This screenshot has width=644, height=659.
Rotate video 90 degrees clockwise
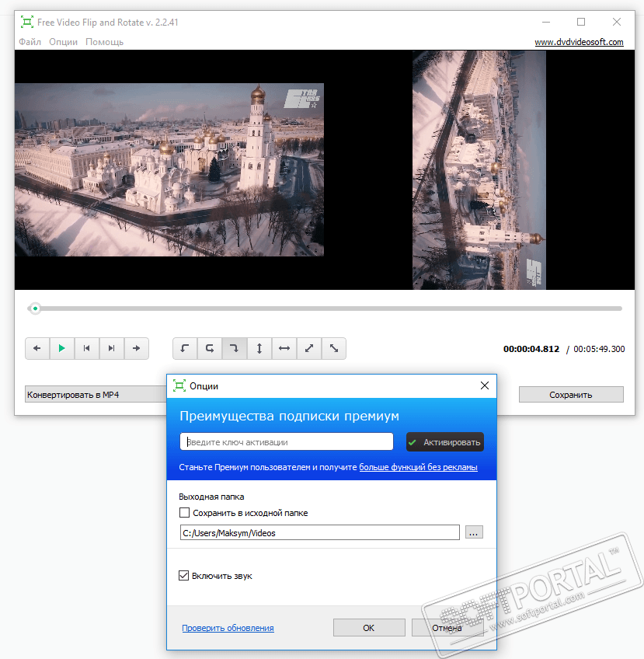pyautogui.click(x=235, y=348)
